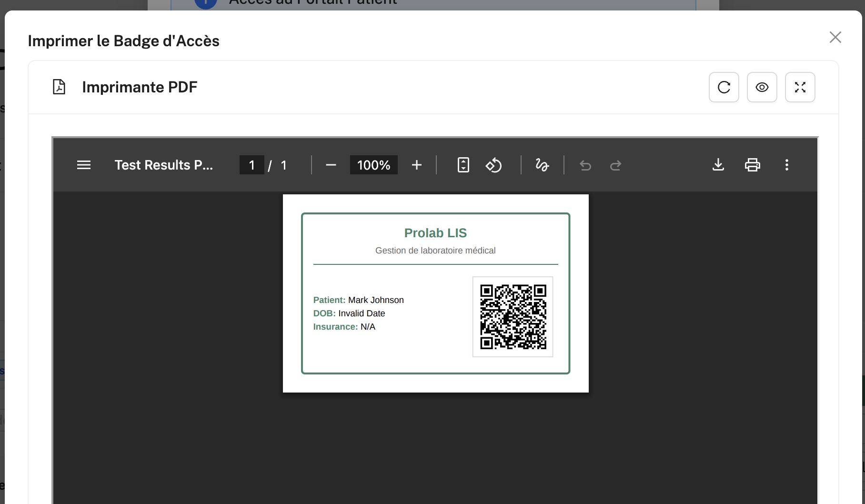Click the PDF page number field
The height and width of the screenshot is (504, 865).
(x=251, y=165)
